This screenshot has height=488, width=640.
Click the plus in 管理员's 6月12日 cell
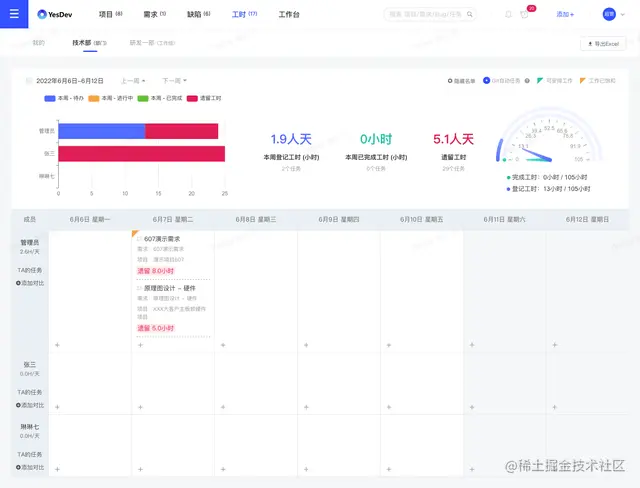(555, 345)
